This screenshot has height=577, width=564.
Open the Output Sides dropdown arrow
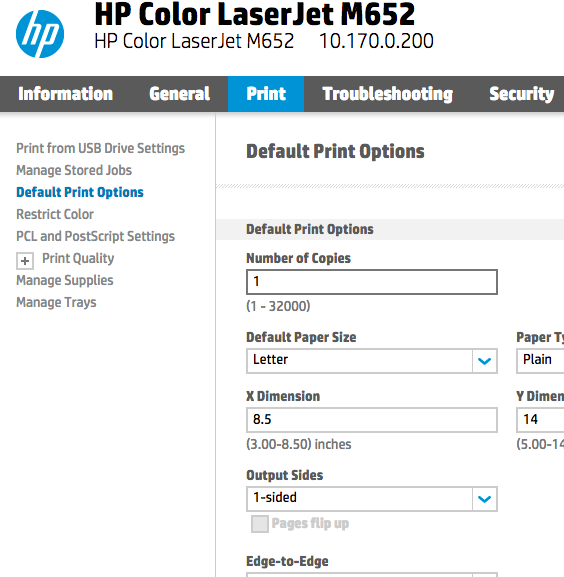coord(485,499)
